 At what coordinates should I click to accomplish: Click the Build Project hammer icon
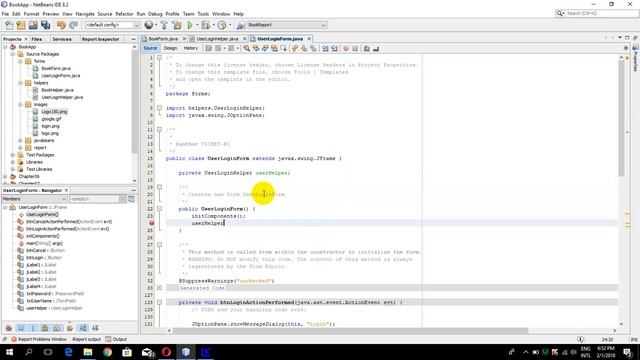164,25
